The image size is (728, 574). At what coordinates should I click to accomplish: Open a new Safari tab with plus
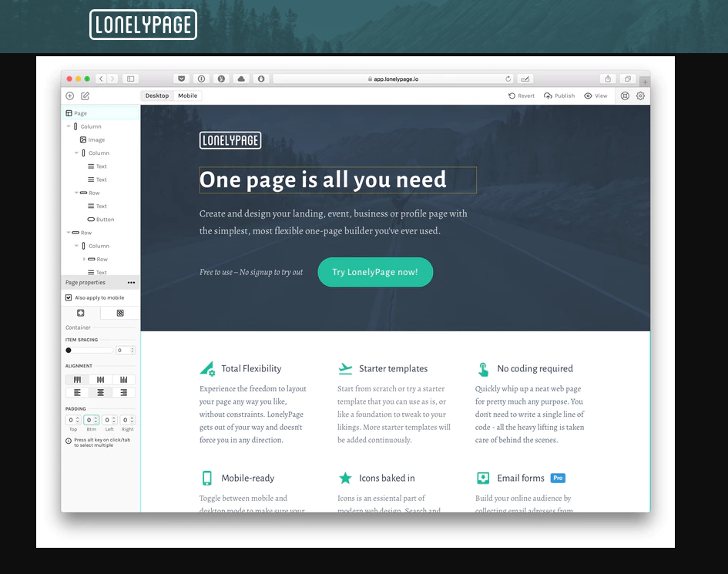645,82
